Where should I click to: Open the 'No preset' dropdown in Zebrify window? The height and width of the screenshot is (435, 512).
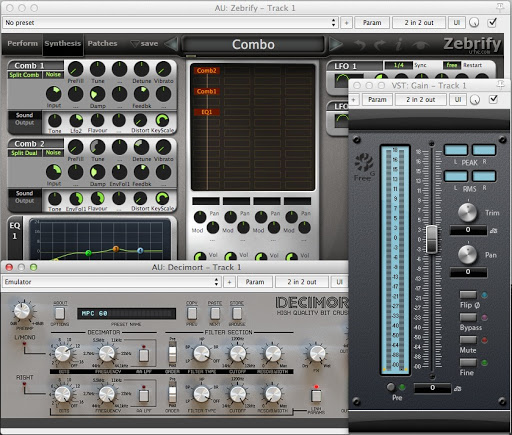click(x=171, y=22)
